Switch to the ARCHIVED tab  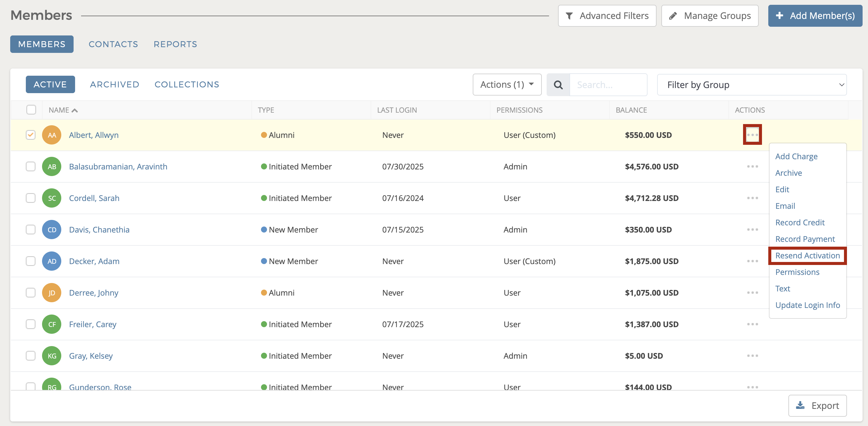(x=114, y=84)
